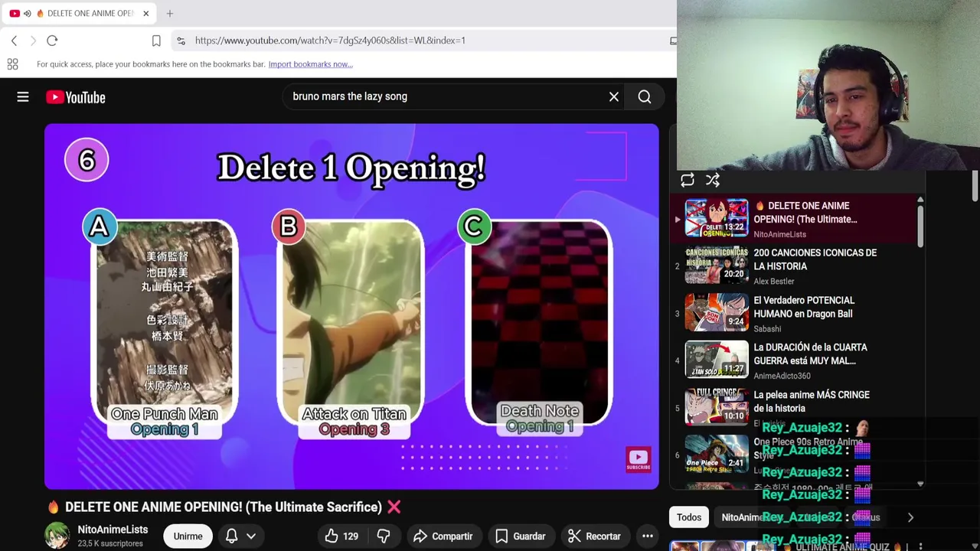Select the Todos filter chip

point(688,517)
